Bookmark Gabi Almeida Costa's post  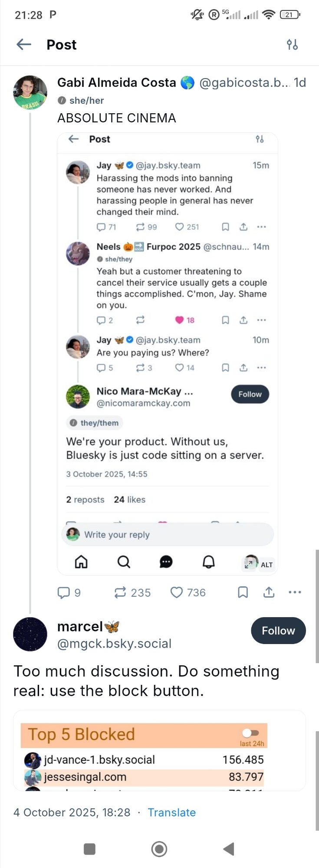coord(243,592)
